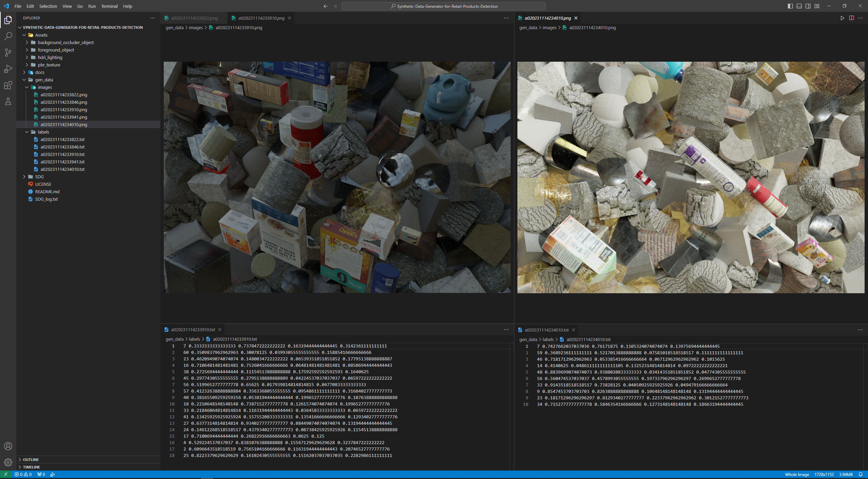Open the Accounts icon in activity bar
Screen dimensions: 868x479
[8, 446]
